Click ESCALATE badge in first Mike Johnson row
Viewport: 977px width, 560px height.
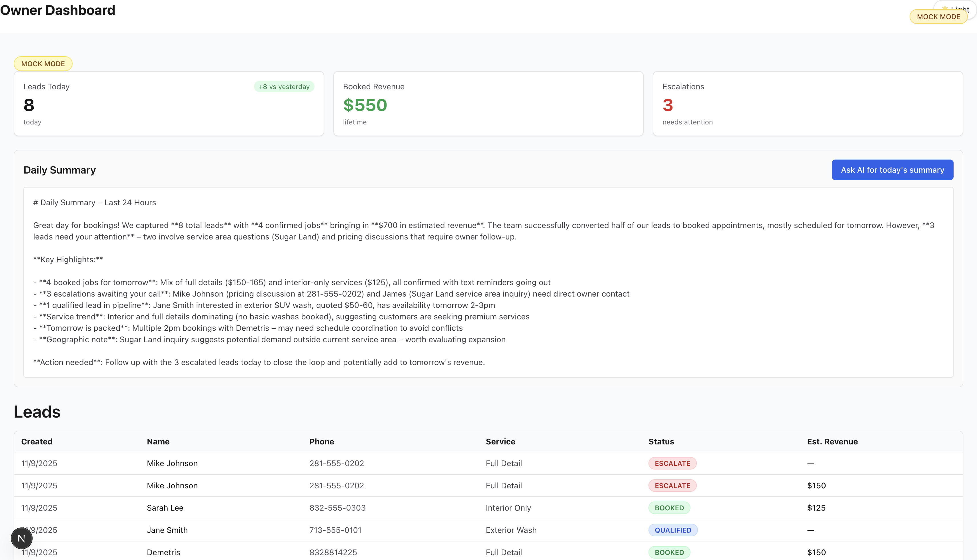tap(672, 464)
